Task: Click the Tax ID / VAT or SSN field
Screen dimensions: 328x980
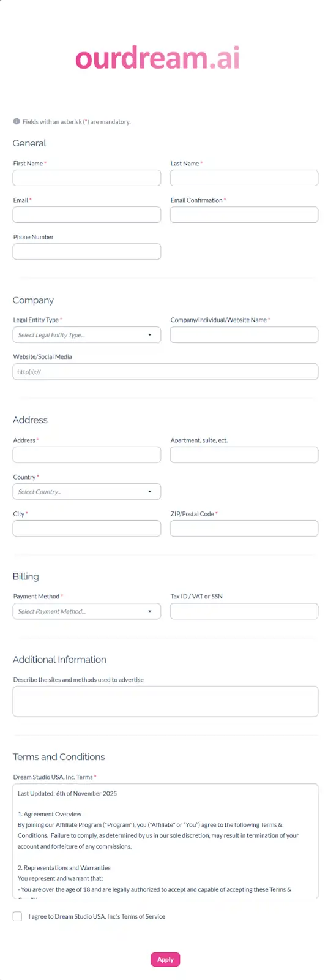Action: point(244,611)
